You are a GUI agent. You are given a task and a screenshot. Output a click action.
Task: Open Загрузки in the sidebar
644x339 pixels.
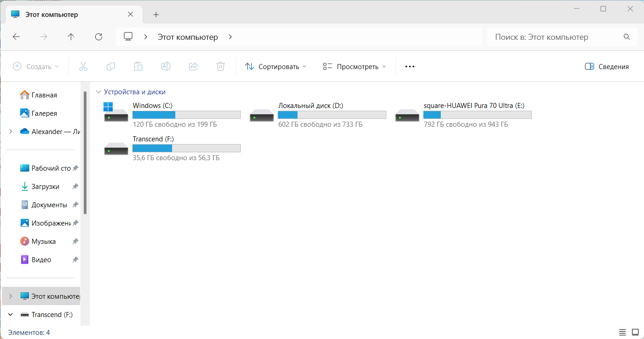[45, 187]
